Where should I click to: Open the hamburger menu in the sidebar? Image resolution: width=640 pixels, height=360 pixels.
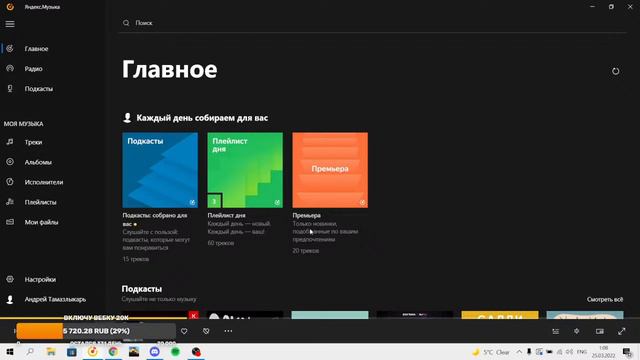(10, 24)
